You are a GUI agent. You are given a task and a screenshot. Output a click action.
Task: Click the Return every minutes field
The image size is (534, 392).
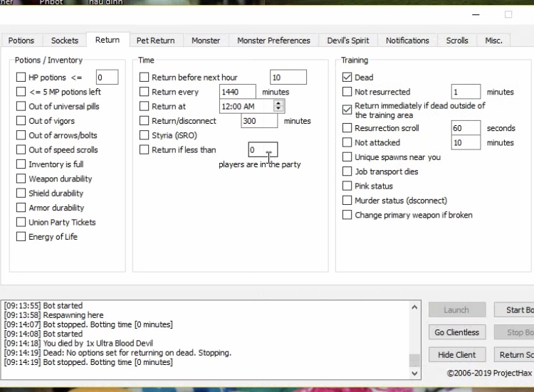point(238,92)
